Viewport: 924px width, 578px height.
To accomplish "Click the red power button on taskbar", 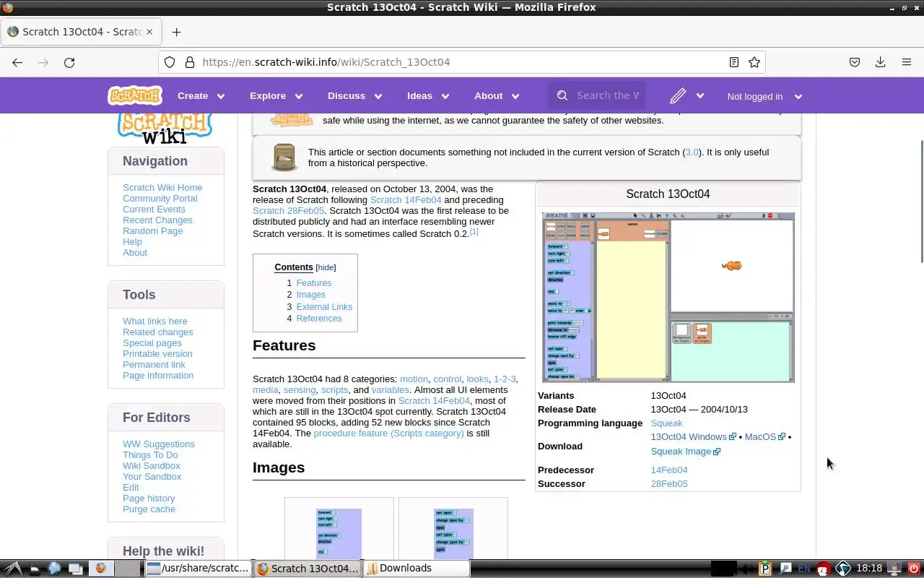I will pos(913,569).
